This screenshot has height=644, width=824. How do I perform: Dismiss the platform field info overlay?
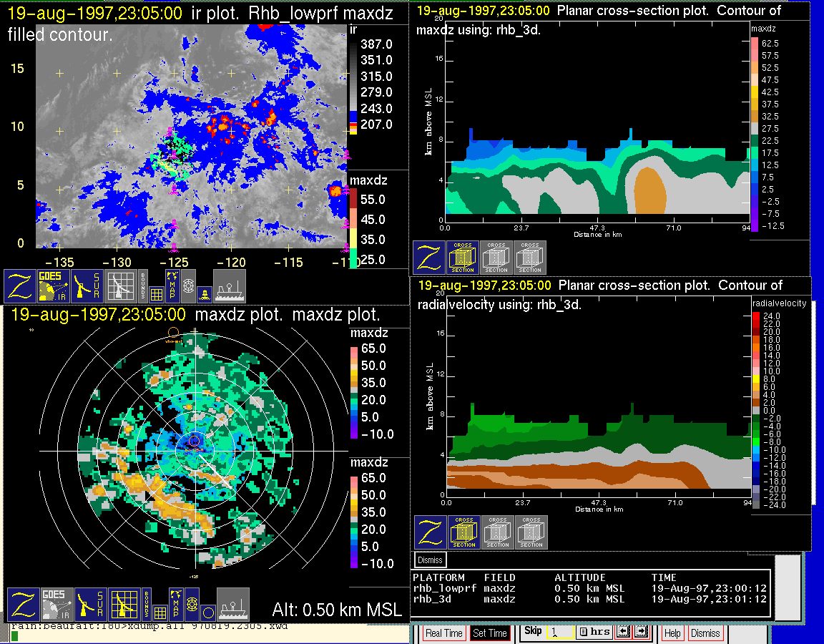point(431,560)
